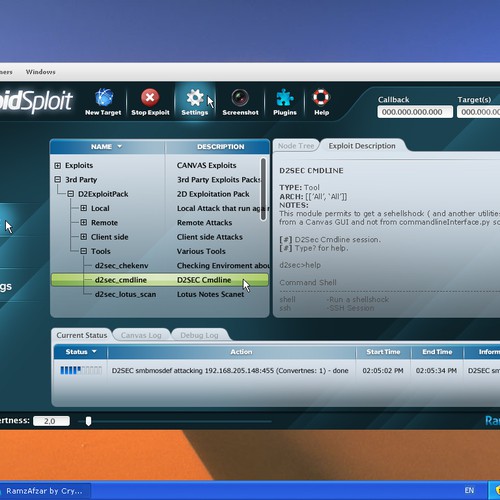Click the EN language indicator in taskbar
The image size is (500, 500).
point(469,490)
